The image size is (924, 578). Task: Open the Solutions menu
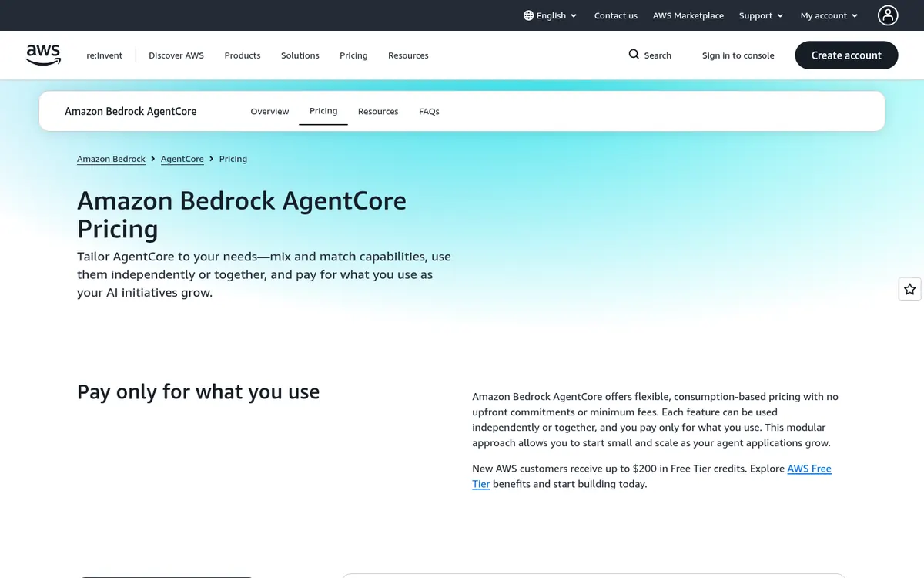(300, 55)
